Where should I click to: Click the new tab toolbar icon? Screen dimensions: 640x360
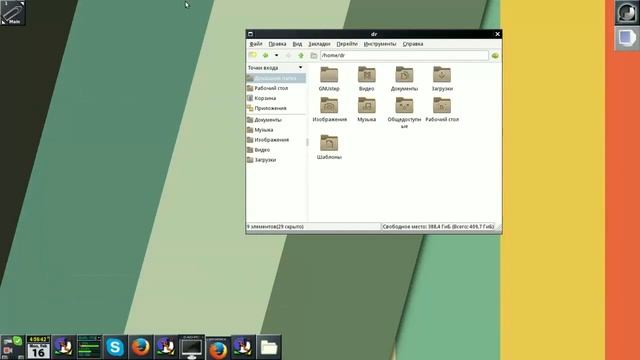click(x=253, y=55)
